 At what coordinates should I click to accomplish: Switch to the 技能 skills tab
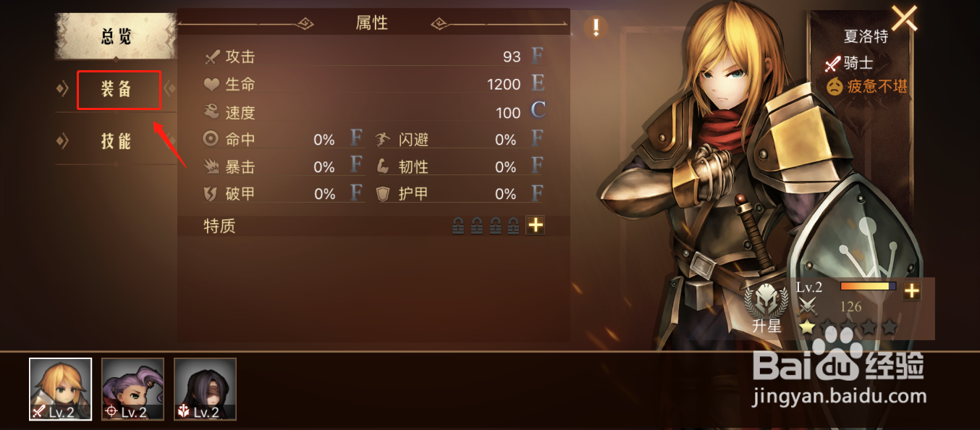point(117,140)
